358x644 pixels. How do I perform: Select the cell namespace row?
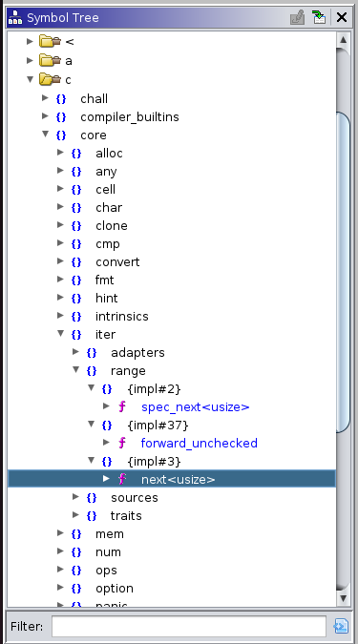tap(105, 189)
